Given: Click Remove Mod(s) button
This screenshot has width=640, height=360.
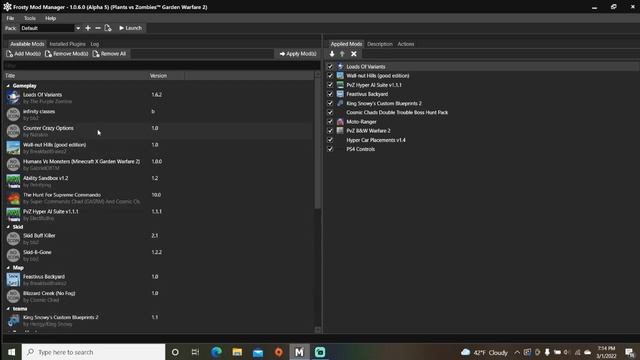Looking at the screenshot, I should click(x=67, y=54).
